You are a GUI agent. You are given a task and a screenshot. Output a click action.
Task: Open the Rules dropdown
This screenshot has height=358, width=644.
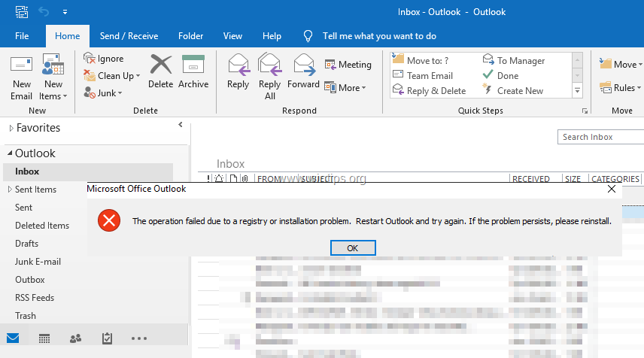[621, 87]
